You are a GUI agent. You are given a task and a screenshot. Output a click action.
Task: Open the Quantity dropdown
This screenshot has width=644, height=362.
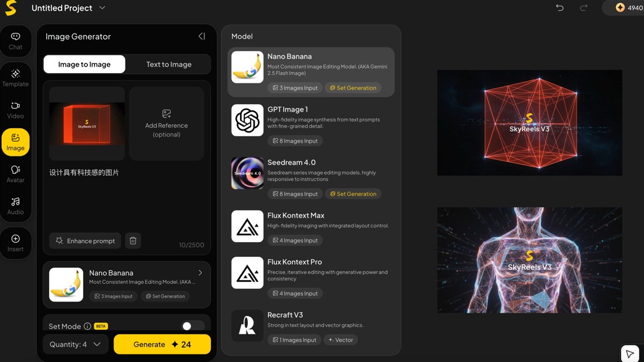click(x=75, y=344)
